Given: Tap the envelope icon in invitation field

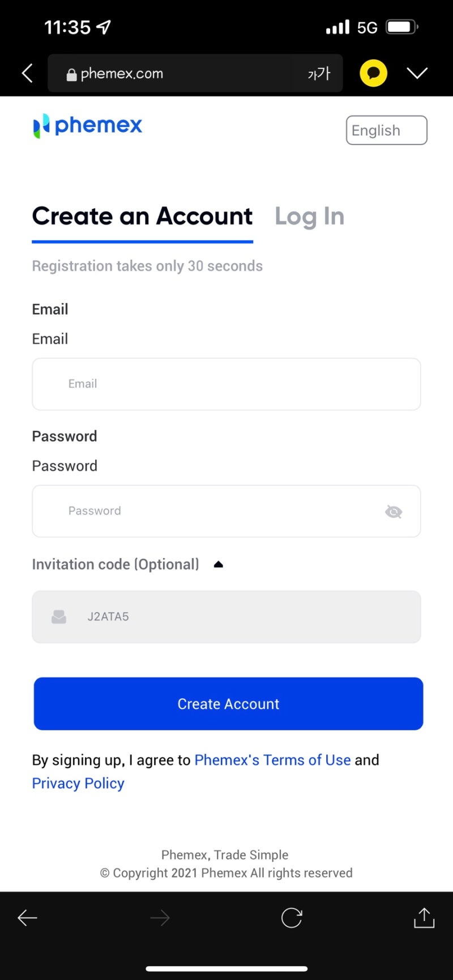Looking at the screenshot, I should pos(59,617).
